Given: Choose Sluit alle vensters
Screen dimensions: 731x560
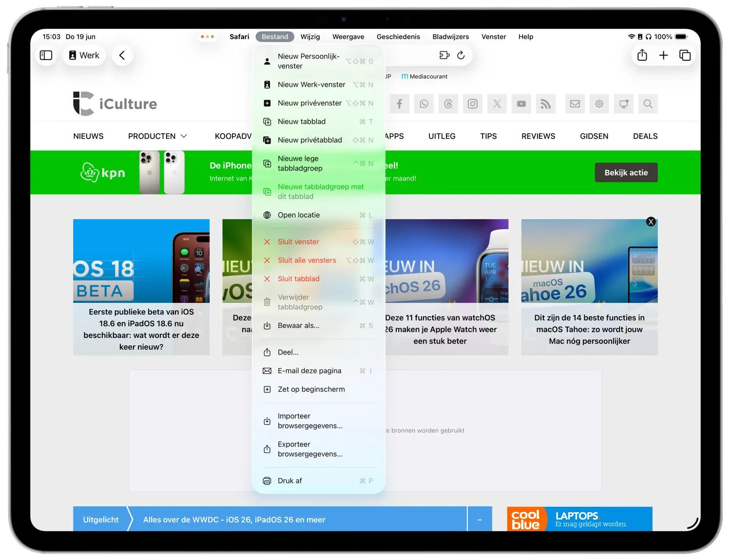Looking at the screenshot, I should tap(319, 261).
